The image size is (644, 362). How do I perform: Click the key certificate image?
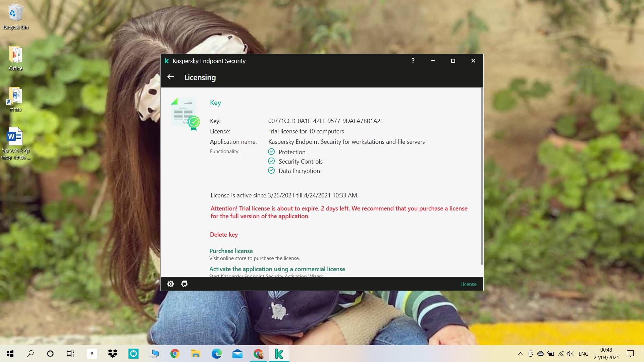[x=185, y=114]
